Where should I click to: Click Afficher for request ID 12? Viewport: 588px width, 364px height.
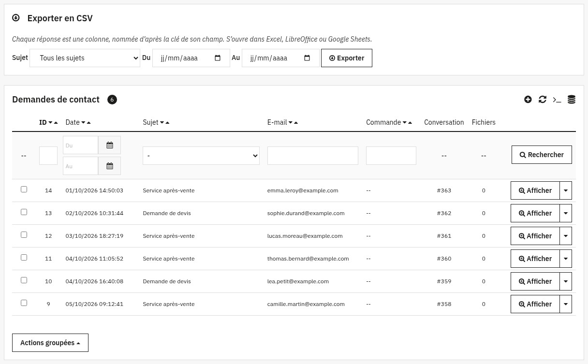pyautogui.click(x=535, y=236)
